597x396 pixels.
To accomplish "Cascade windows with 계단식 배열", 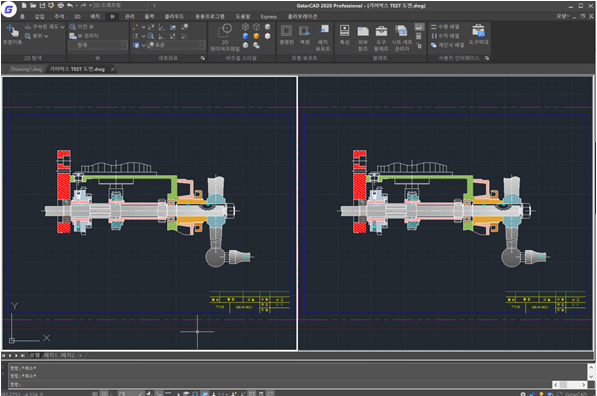I will [447, 45].
